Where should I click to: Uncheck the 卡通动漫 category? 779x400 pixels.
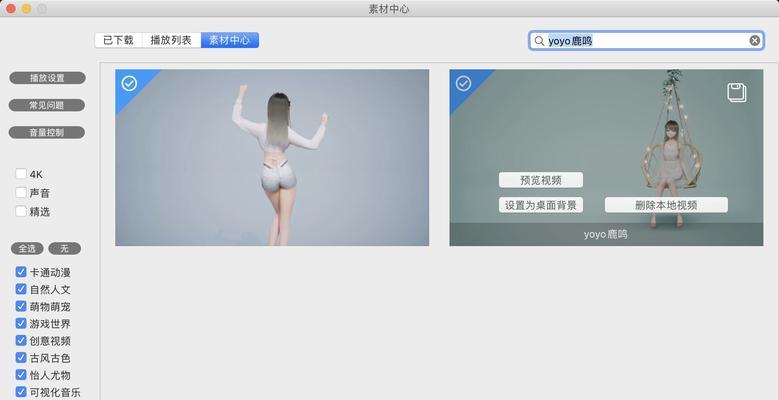tap(21, 272)
